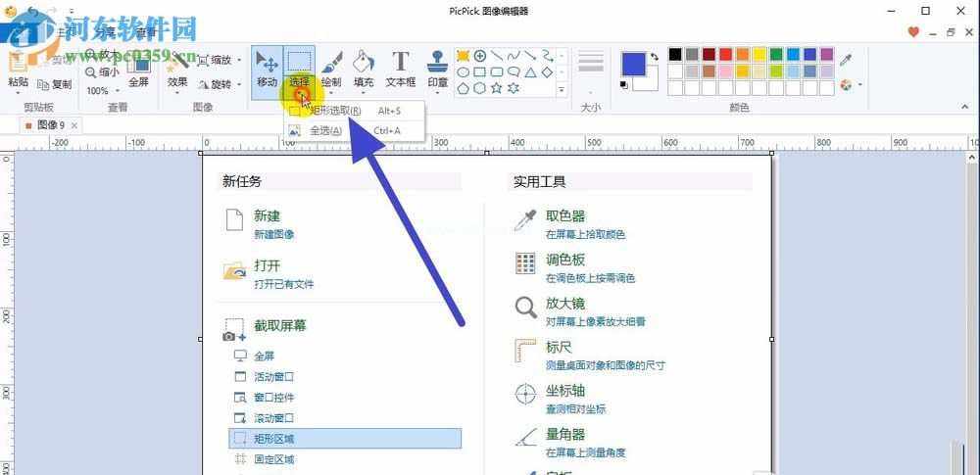The image size is (980, 475).
Task: Close the 图像 9 tab
Action: (74, 125)
